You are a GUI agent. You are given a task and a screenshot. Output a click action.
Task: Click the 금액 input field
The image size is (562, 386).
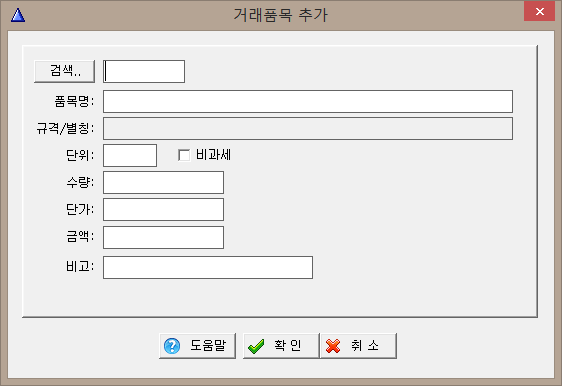163,237
